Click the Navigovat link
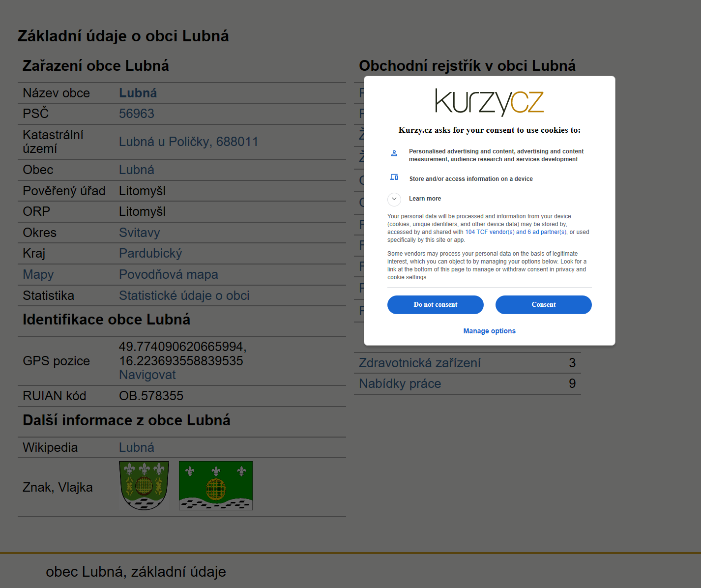This screenshot has width=701, height=588. click(147, 375)
